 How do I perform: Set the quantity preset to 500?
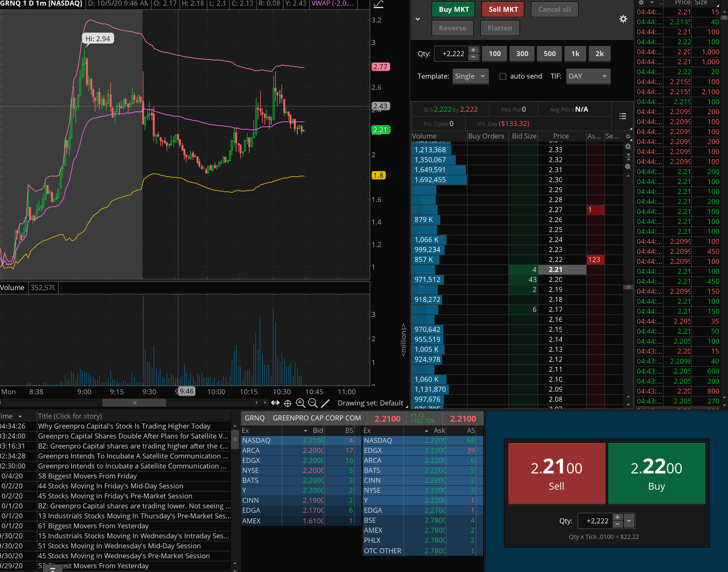tap(549, 54)
